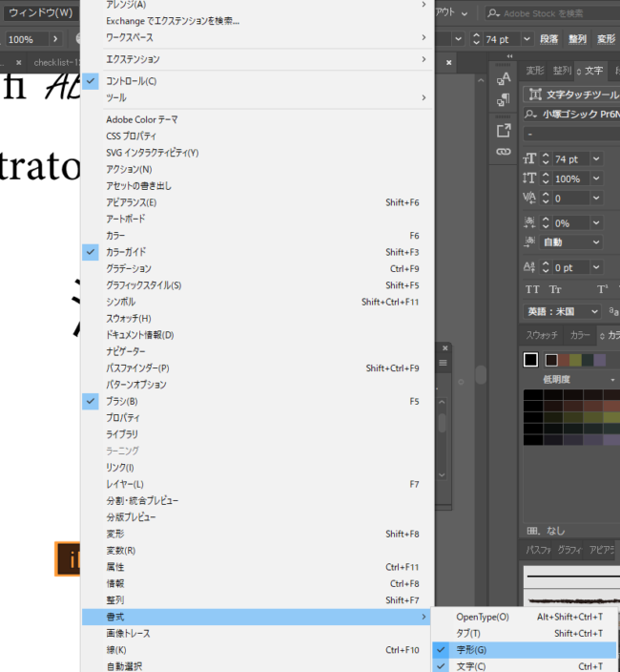
Task: Click the baseline shift icon
Action: tap(529, 267)
